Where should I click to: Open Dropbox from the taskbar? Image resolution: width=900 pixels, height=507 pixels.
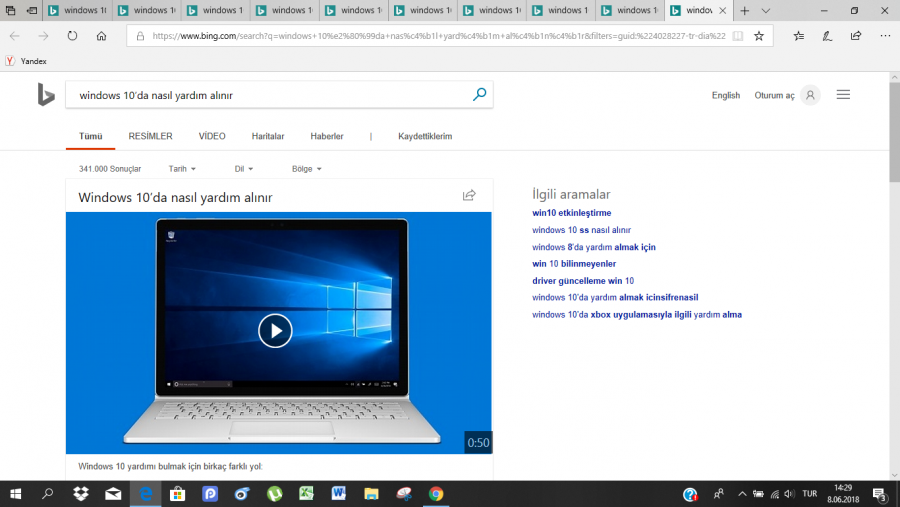click(x=81, y=494)
